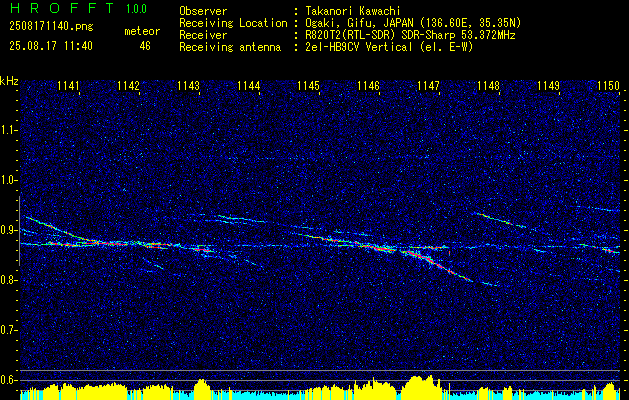Click the Ogaki, Gifu, JAPAN location text

[413, 23]
